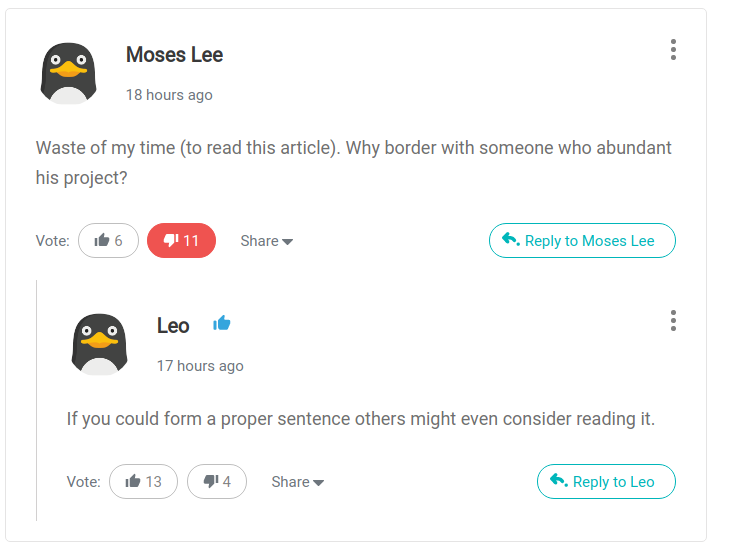This screenshot has height=555, width=736.
Task: Click the Reply to Moses Lee button
Action: point(582,240)
